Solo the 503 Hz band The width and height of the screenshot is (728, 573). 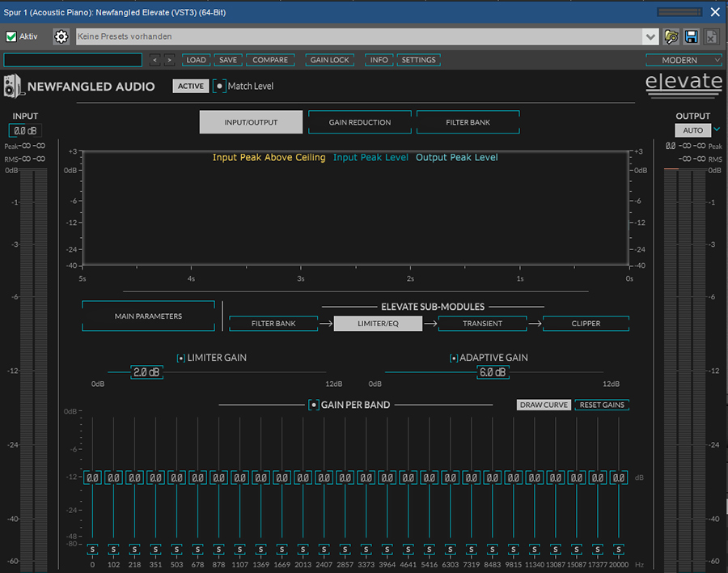tap(176, 550)
